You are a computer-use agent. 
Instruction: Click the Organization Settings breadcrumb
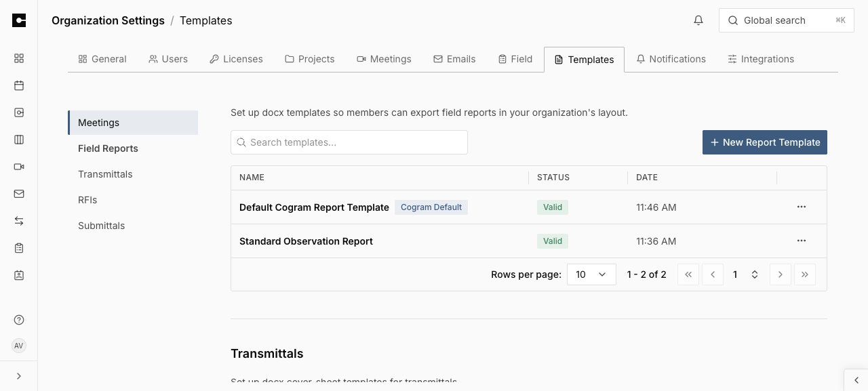[108, 20]
